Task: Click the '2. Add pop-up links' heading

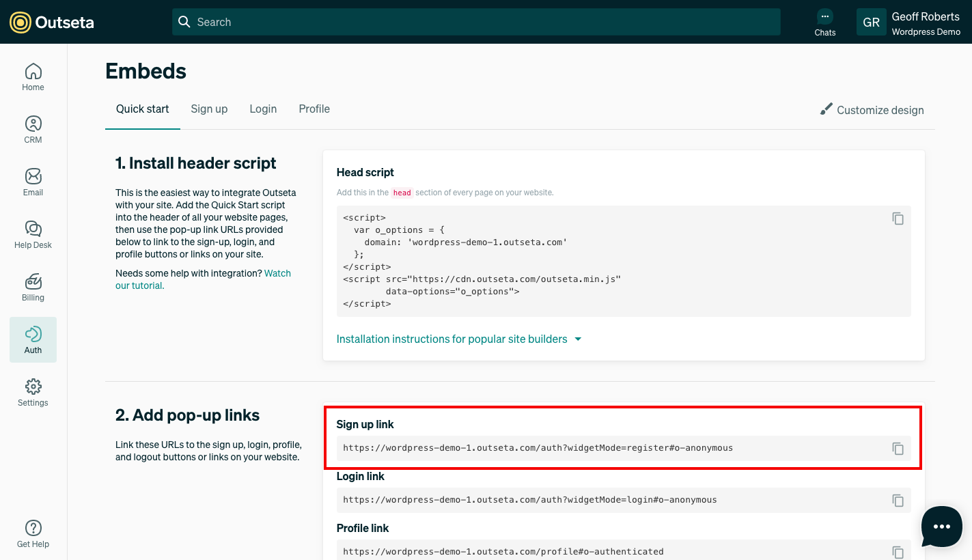Action: 188,415
